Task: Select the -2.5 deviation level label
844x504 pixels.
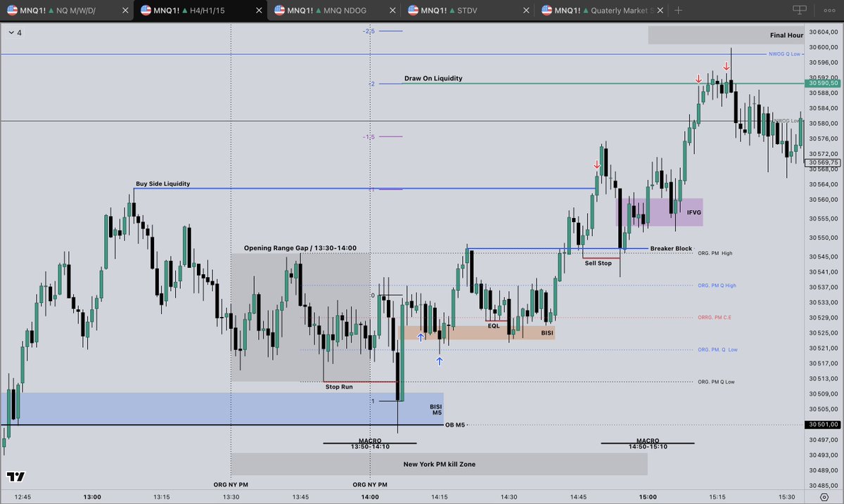Action: (x=369, y=31)
